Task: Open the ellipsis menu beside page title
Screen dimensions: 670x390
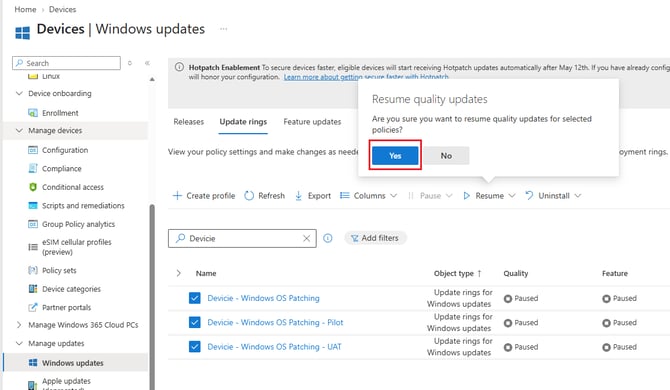Action: 223,29
